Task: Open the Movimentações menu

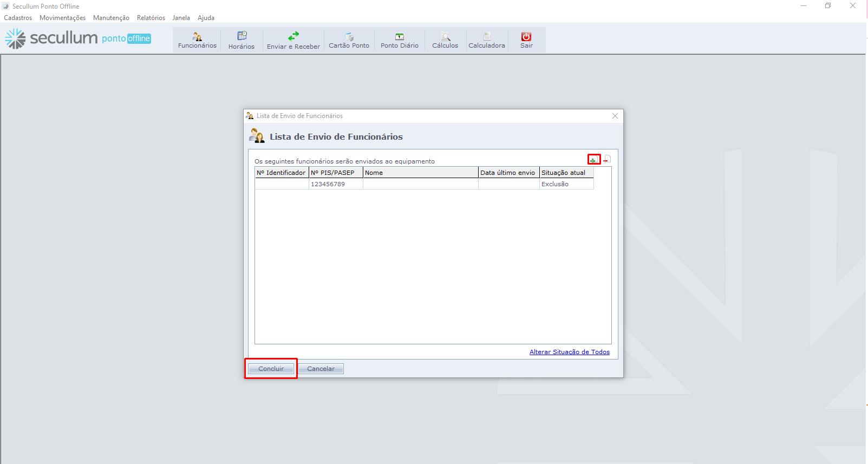Action: [62, 18]
